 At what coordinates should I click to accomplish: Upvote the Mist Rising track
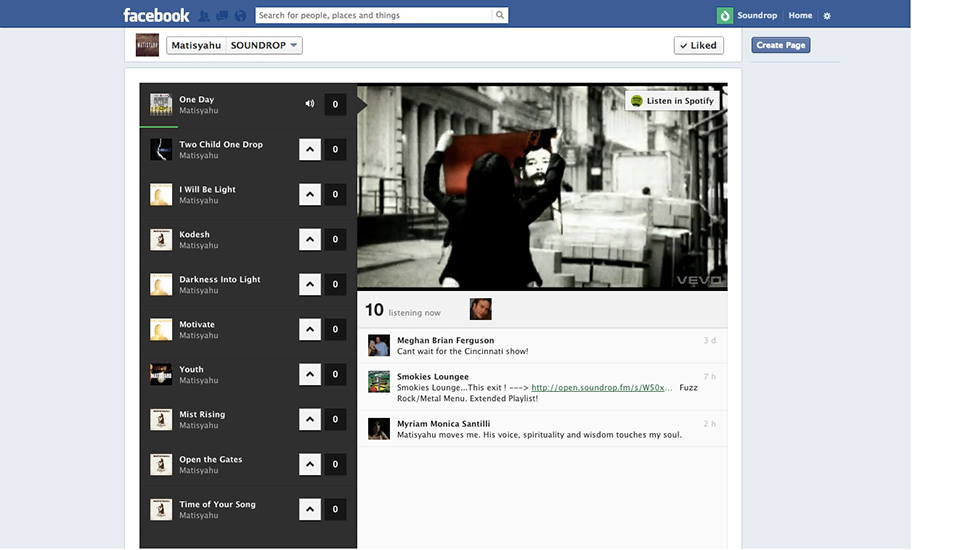click(310, 420)
